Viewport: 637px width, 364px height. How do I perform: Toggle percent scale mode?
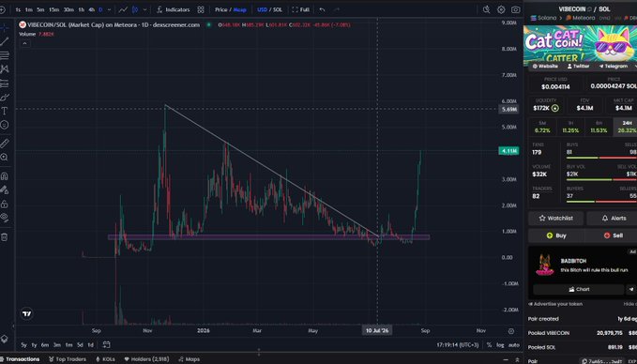click(x=489, y=345)
